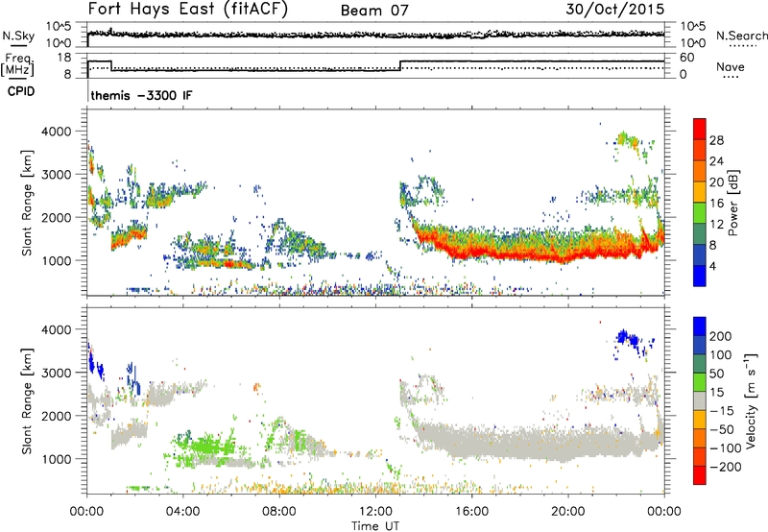Viewport: 768px width, 532px height.
Task: Click the 'N.Sky' legend label
Action: [18, 36]
